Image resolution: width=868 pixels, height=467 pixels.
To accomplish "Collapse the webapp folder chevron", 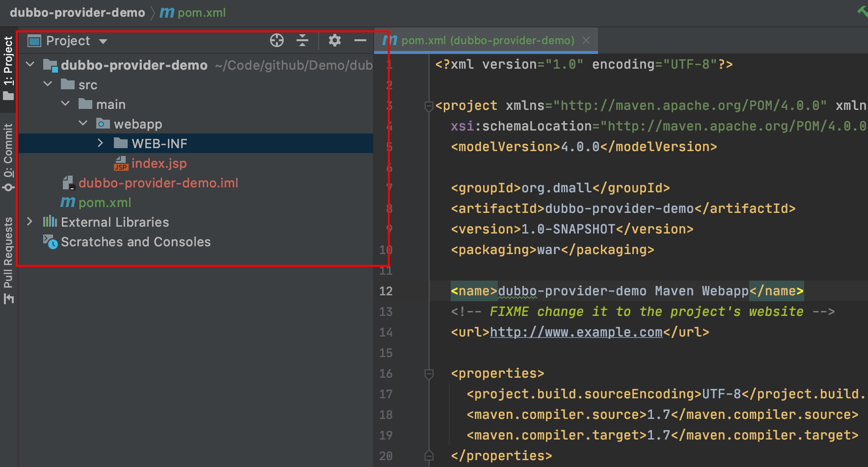I will point(83,123).
